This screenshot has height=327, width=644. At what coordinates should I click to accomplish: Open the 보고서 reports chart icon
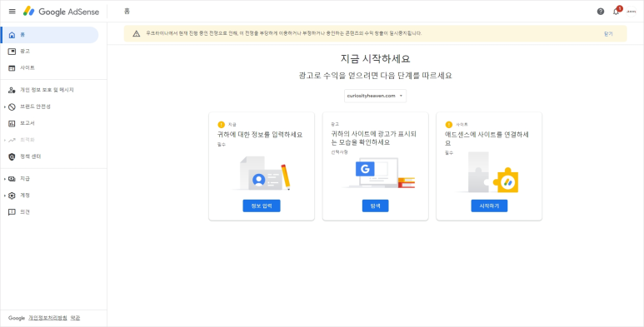click(x=12, y=123)
